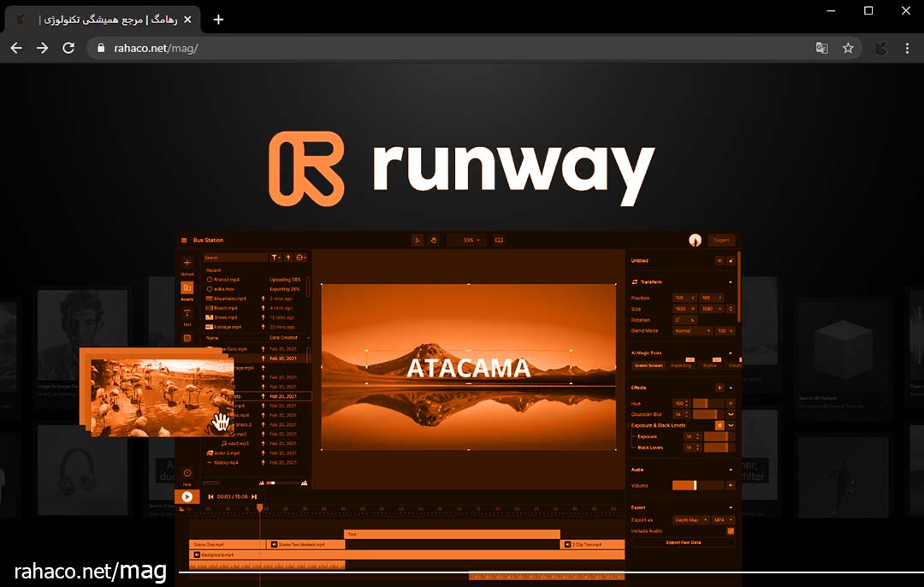The height and width of the screenshot is (587, 924).
Task: Click the fit-to-screen icon beside zoom percent
Action: tap(499, 240)
